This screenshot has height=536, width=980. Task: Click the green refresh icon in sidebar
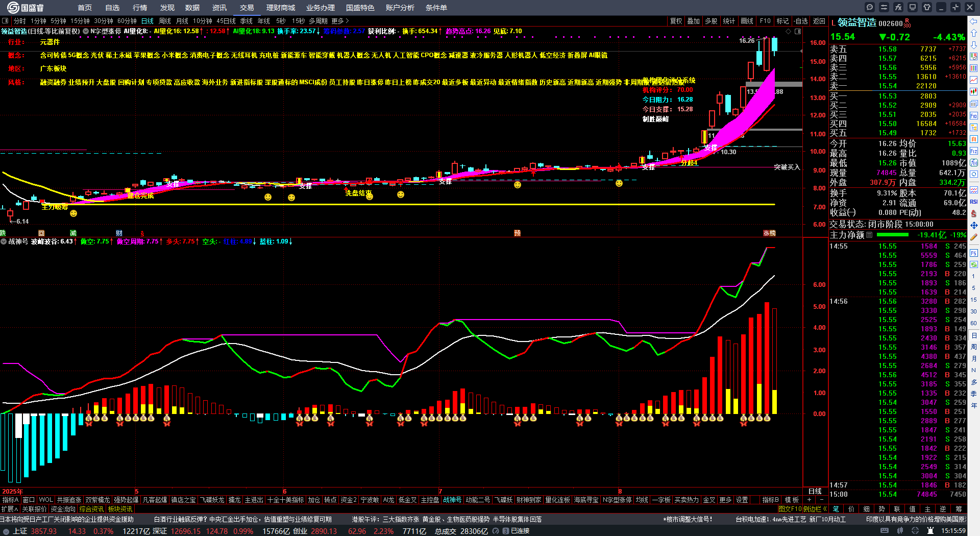pyautogui.click(x=974, y=264)
